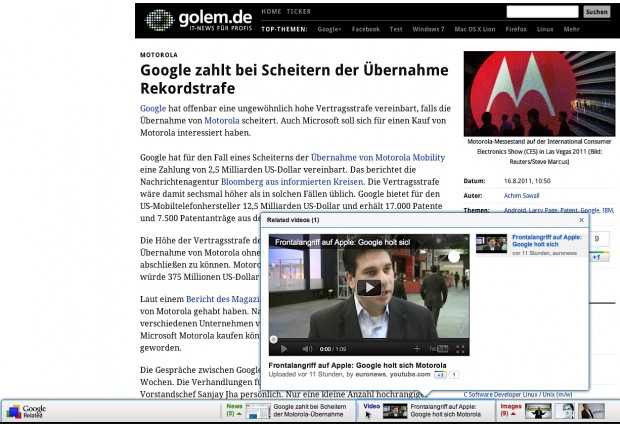The width and height of the screenshot is (620, 424).
Task: Open bar item Frontalangriff auf Apple
Action: click(446, 411)
